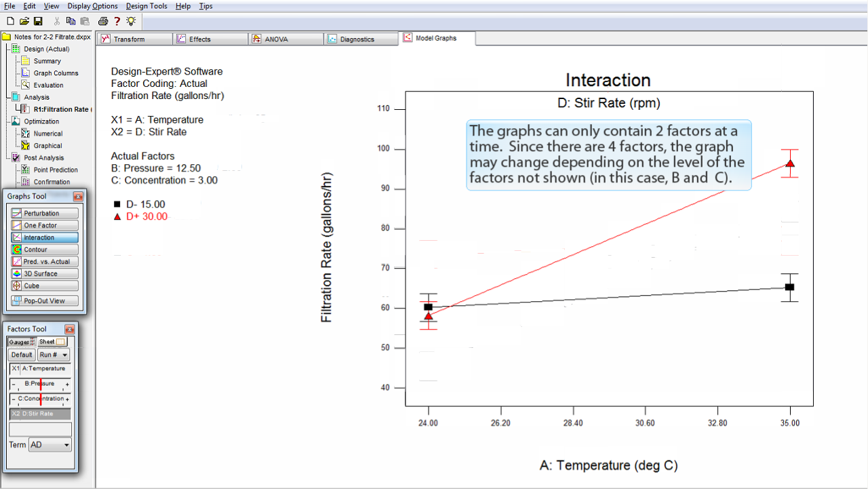Select the Model Graphs tab
The height and width of the screenshot is (489, 868).
click(438, 39)
